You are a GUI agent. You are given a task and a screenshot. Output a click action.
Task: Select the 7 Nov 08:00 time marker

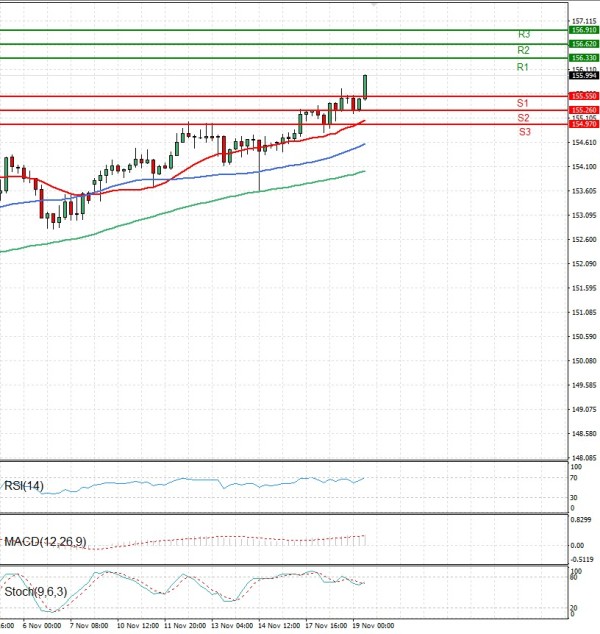(x=89, y=625)
